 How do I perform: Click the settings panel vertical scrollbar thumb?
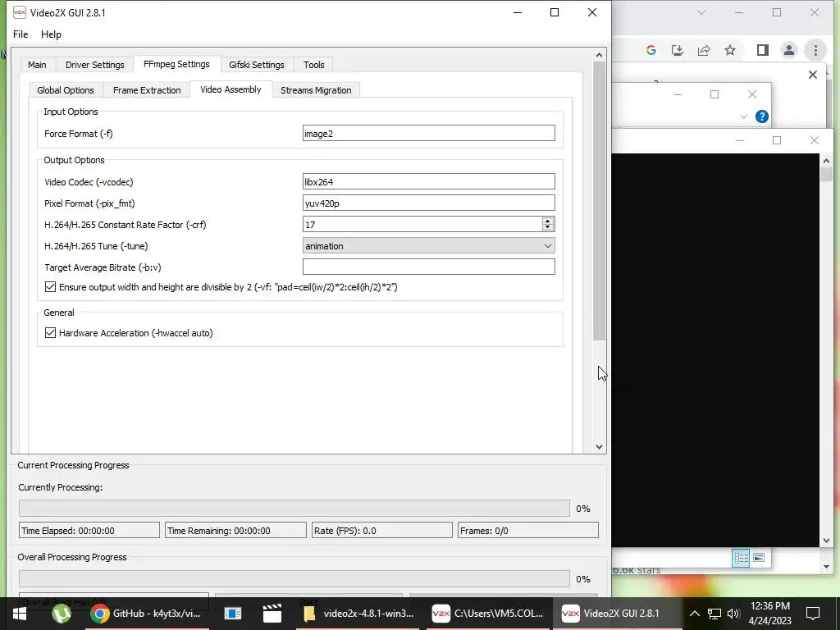point(599,201)
